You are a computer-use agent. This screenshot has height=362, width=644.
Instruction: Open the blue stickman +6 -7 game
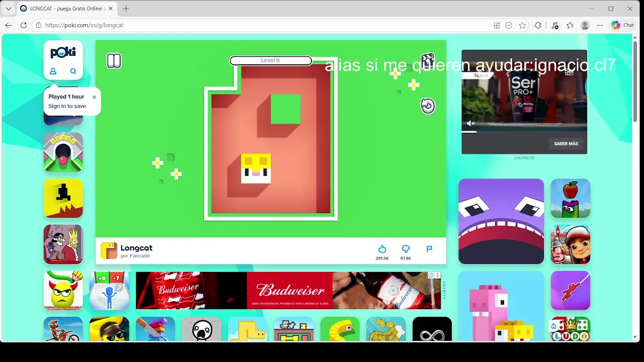pos(109,291)
